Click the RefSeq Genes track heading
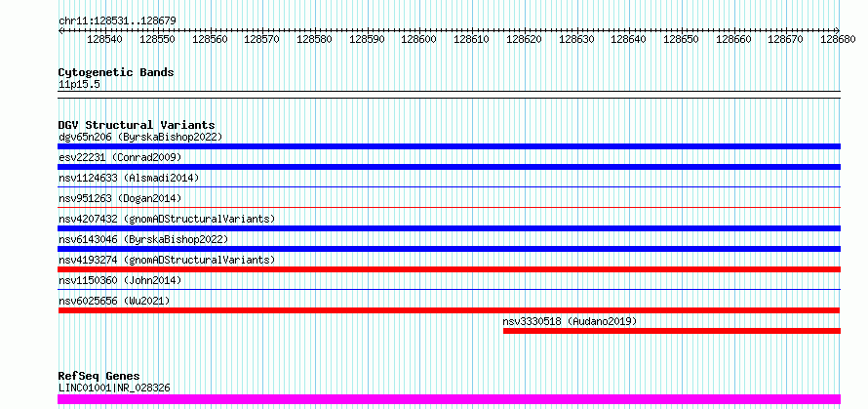 99,376
